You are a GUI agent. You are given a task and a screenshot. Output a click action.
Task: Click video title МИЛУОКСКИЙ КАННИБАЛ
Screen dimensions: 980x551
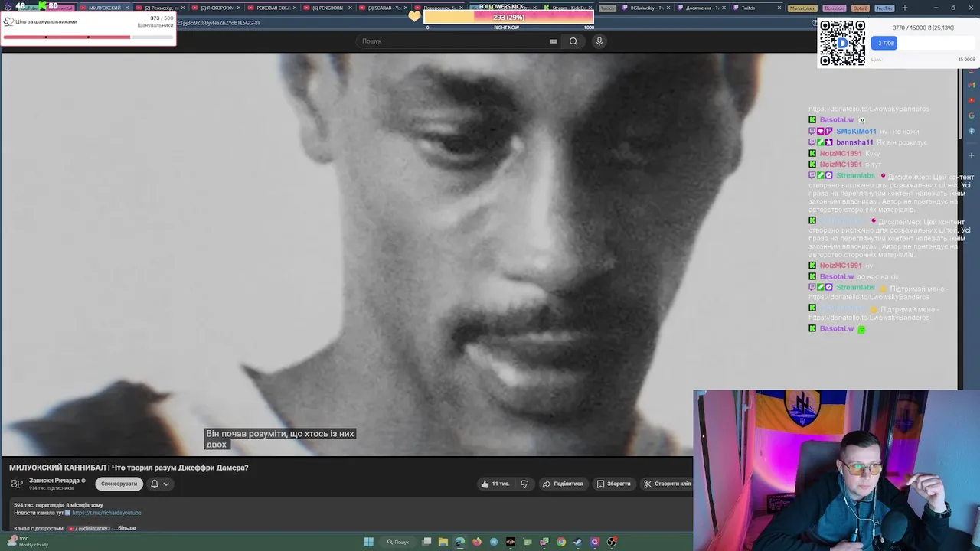pos(129,468)
